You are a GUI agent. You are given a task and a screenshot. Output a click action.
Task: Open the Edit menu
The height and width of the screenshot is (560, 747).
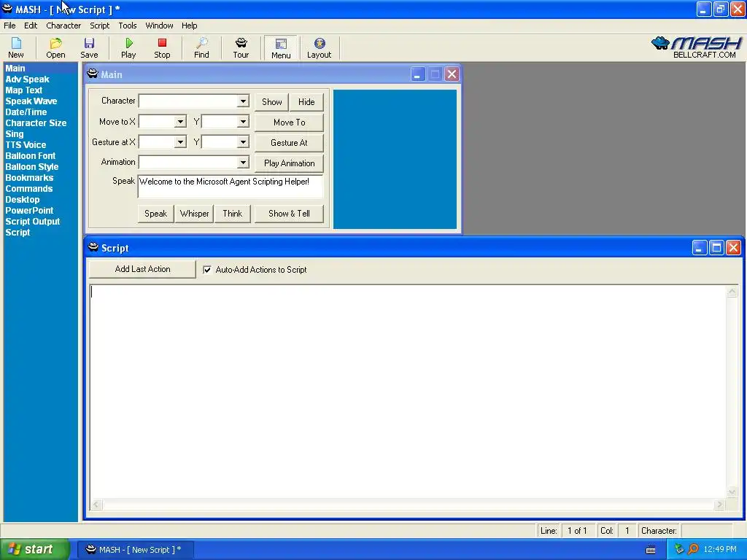[31, 26]
